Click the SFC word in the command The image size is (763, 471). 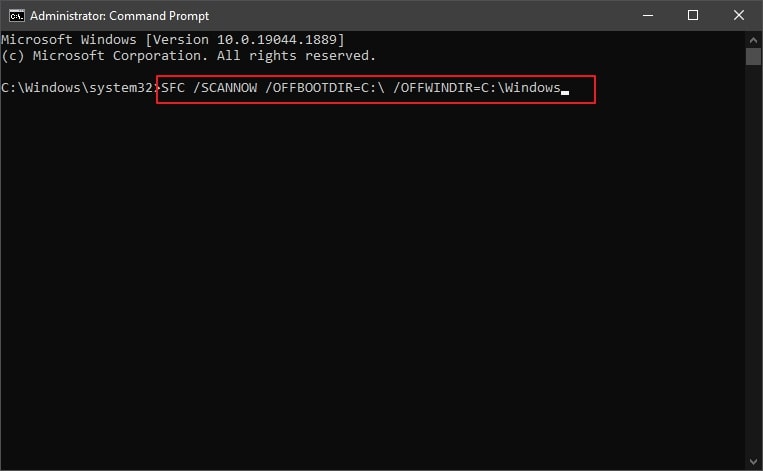click(x=173, y=88)
